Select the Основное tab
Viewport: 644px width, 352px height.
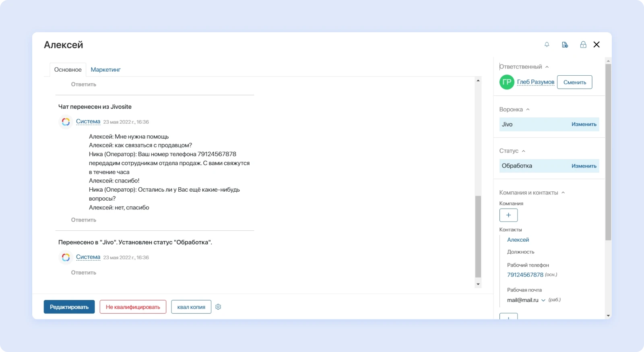[68, 70]
